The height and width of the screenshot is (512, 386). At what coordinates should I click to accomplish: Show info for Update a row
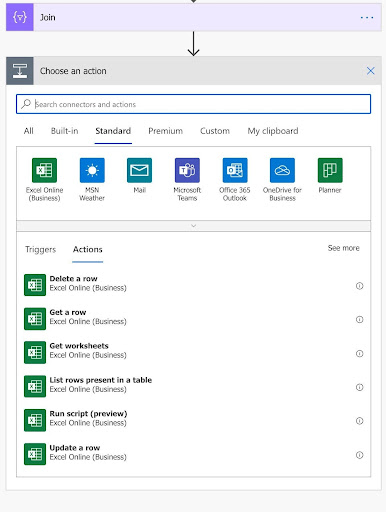359,455
